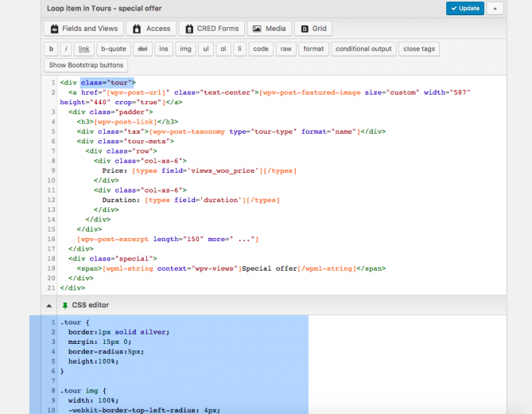
Task: Click the ul quicktag
Action: coord(206,49)
